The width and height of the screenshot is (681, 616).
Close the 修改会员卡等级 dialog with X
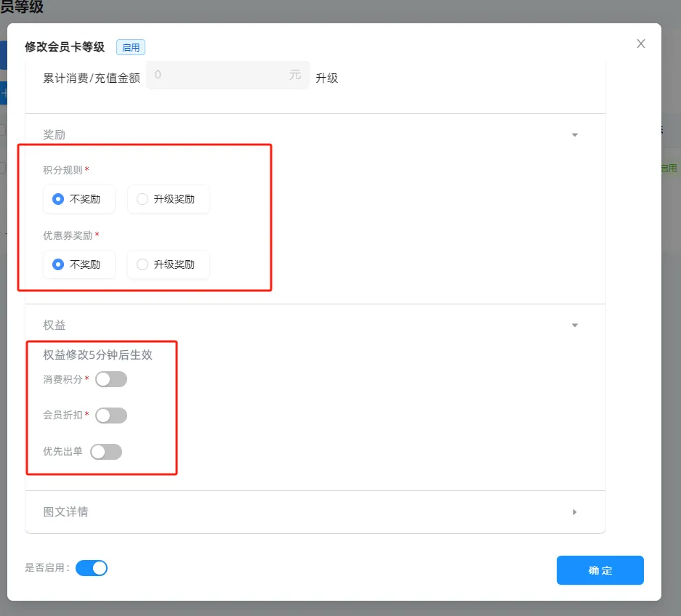pos(640,44)
